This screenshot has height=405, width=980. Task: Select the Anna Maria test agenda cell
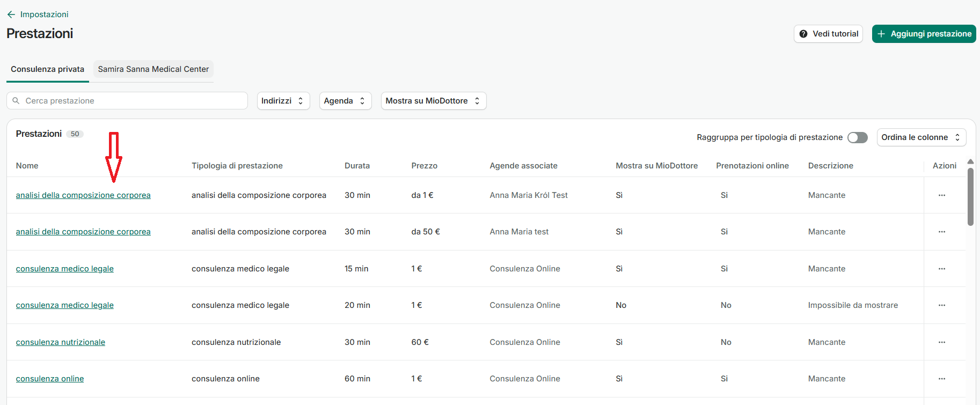pyautogui.click(x=519, y=232)
